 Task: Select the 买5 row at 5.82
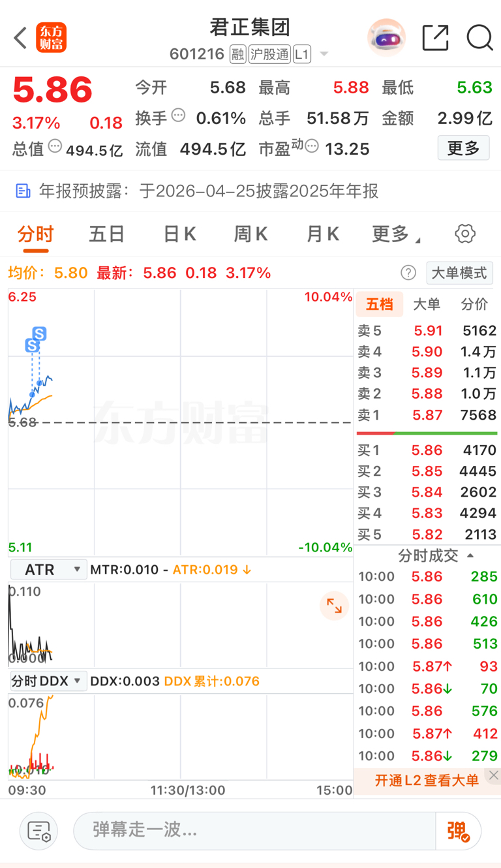(x=427, y=534)
